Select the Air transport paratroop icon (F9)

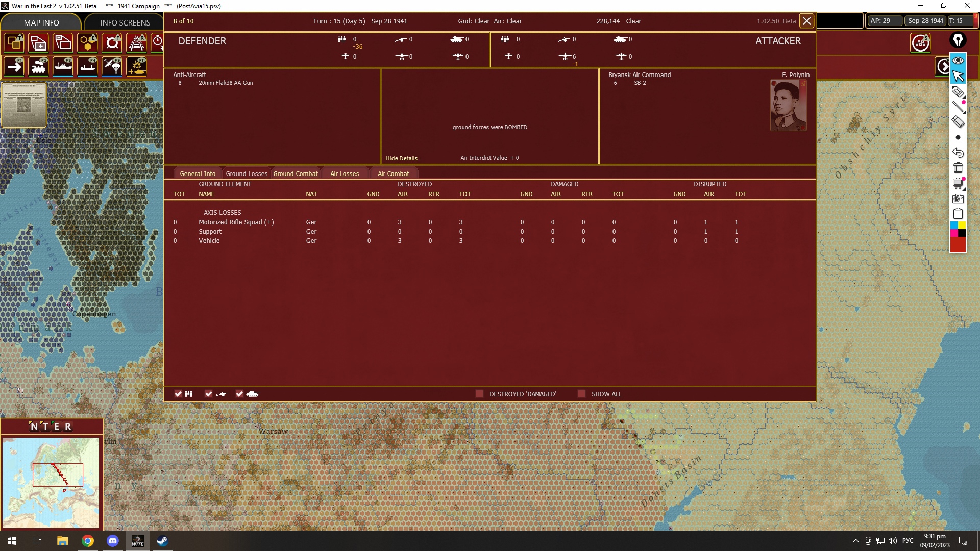tap(112, 66)
